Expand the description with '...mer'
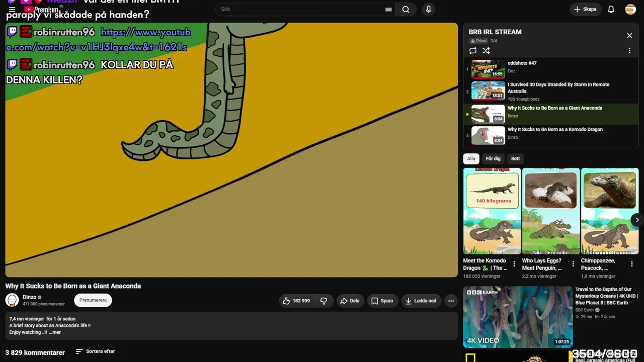 pyautogui.click(x=55, y=332)
